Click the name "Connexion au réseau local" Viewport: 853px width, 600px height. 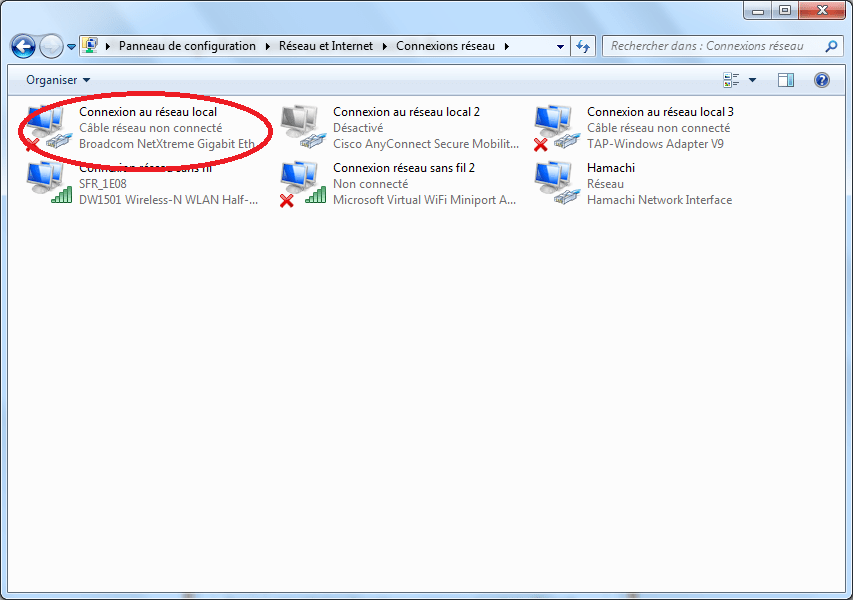[x=148, y=112]
